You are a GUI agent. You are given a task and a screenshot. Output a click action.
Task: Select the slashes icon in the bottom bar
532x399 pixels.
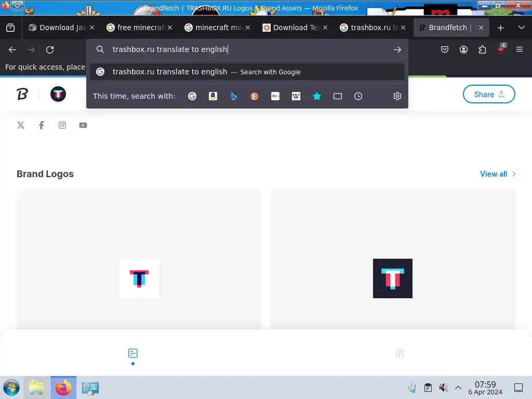point(400,353)
